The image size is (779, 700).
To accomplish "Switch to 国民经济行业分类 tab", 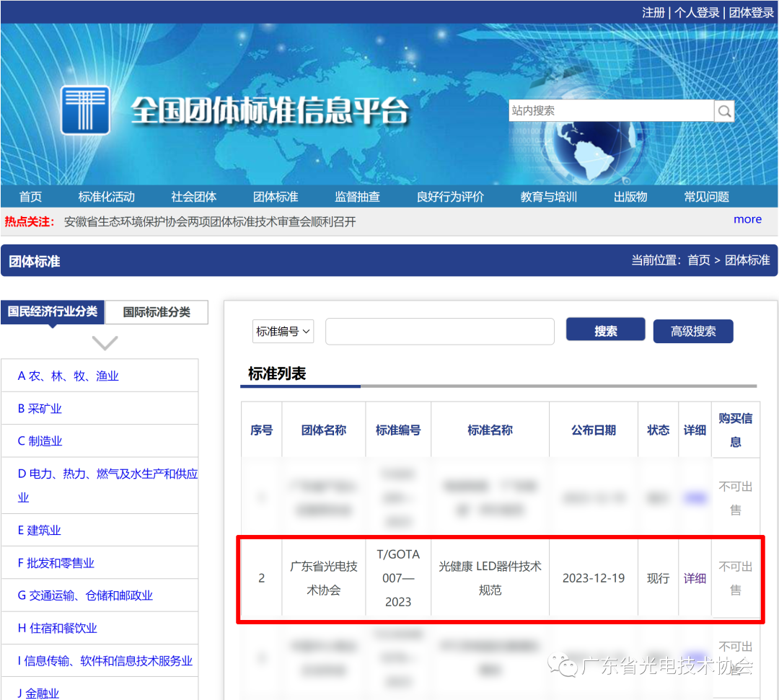I will point(53,311).
